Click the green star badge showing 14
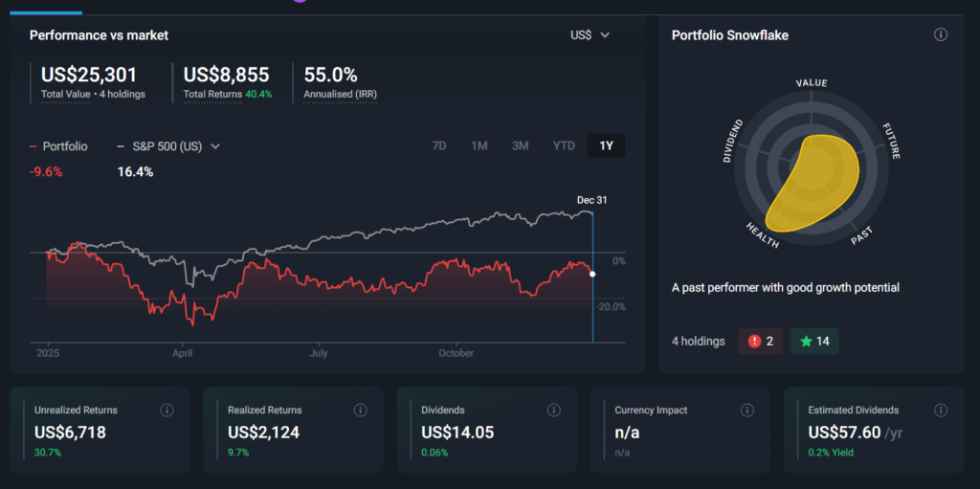The height and width of the screenshot is (489, 980). coord(813,342)
